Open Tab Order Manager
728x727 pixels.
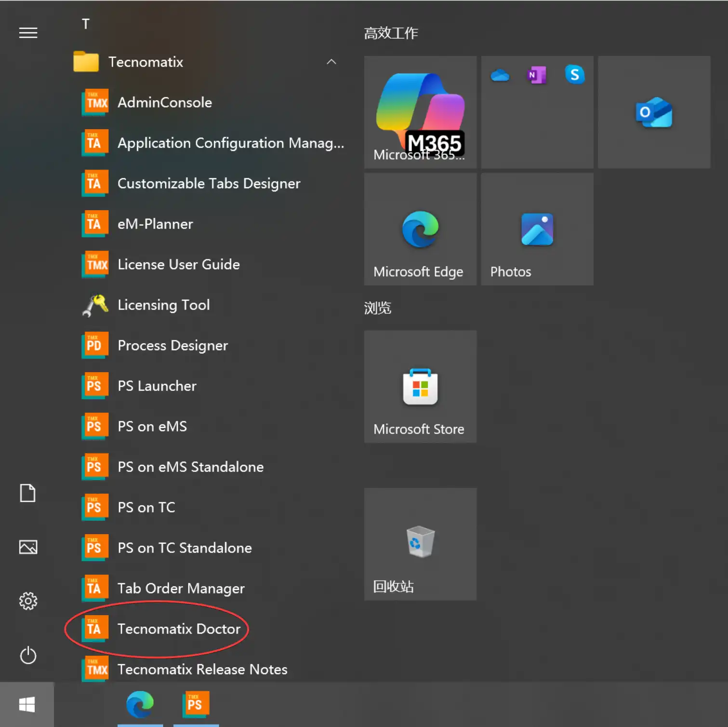[207, 588]
